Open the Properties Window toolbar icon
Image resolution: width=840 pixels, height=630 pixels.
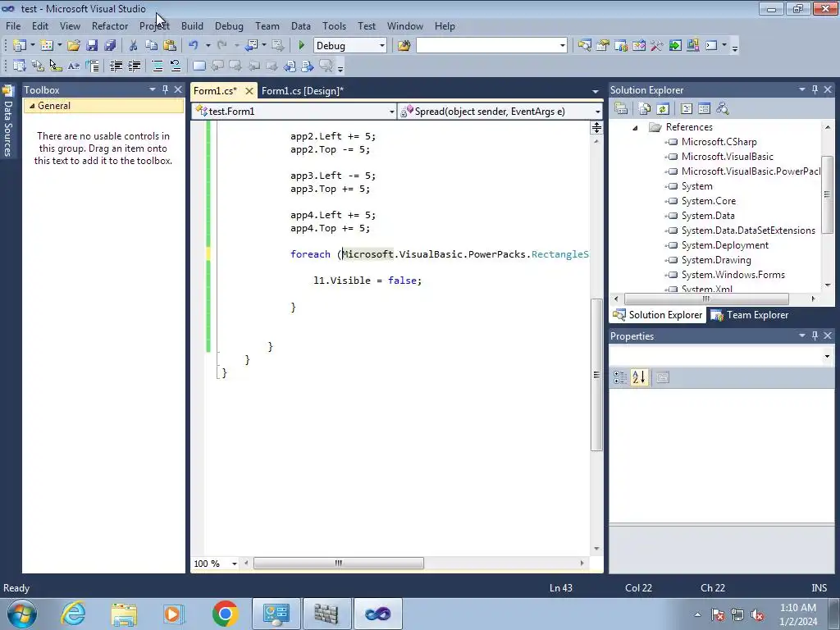(603, 46)
